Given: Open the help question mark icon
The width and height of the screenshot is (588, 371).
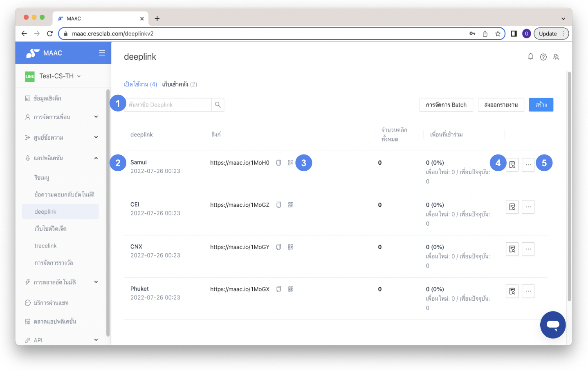Looking at the screenshot, I should tap(543, 57).
